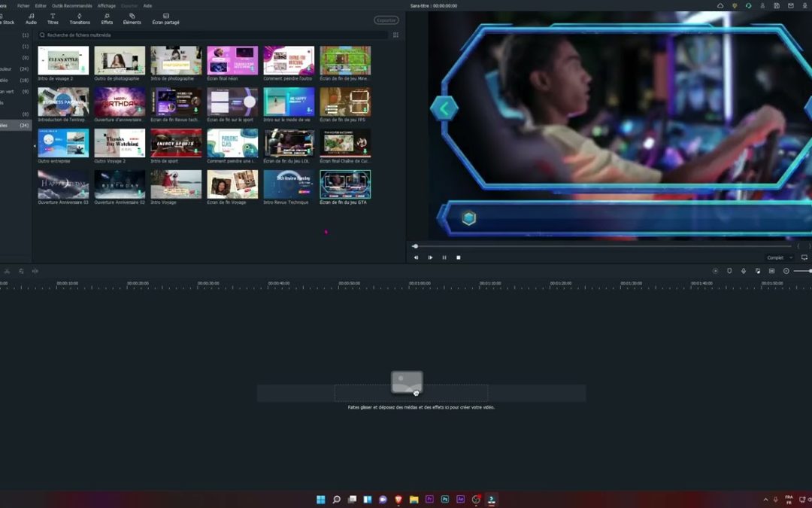This screenshot has height=508, width=812.
Task: Open the green headset support icon
Action: (x=748, y=6)
